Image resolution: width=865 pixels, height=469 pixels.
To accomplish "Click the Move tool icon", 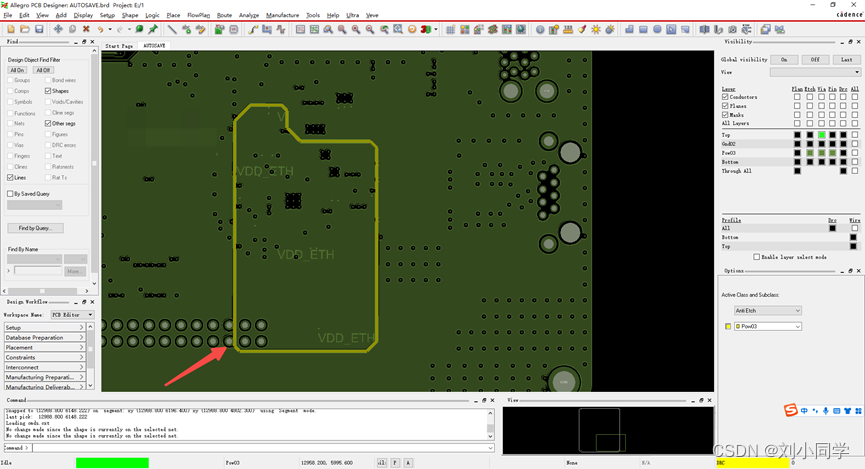I will point(58,29).
